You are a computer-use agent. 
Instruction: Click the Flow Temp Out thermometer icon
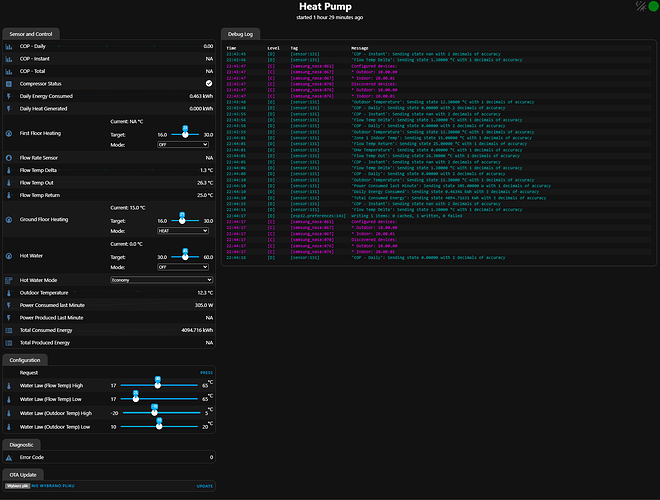(9, 182)
